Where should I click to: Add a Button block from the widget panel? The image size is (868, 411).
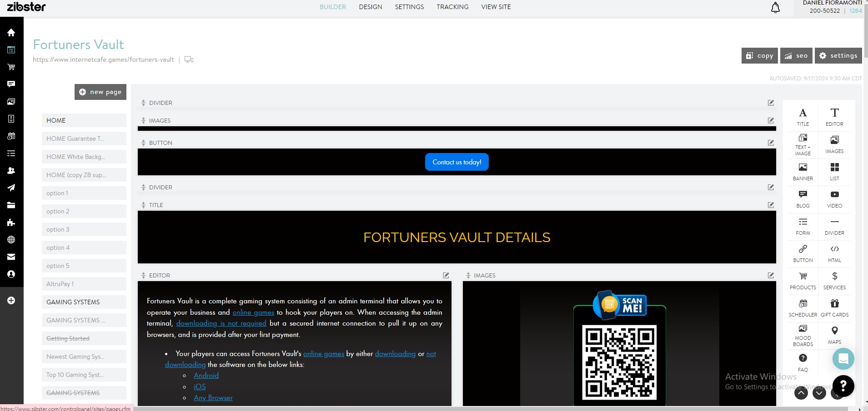pos(803,253)
